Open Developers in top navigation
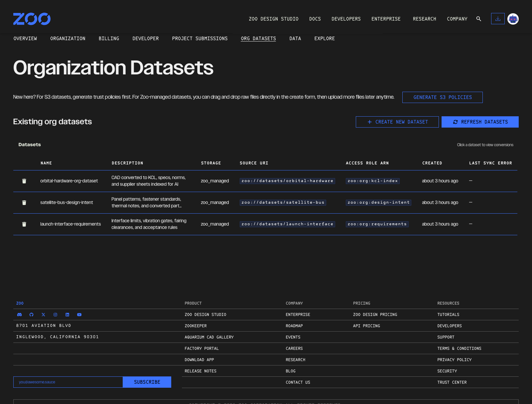This screenshot has width=532, height=404. tap(346, 19)
